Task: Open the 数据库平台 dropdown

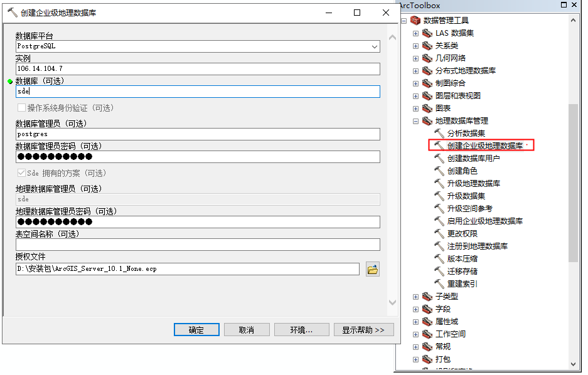Action: tap(374, 46)
